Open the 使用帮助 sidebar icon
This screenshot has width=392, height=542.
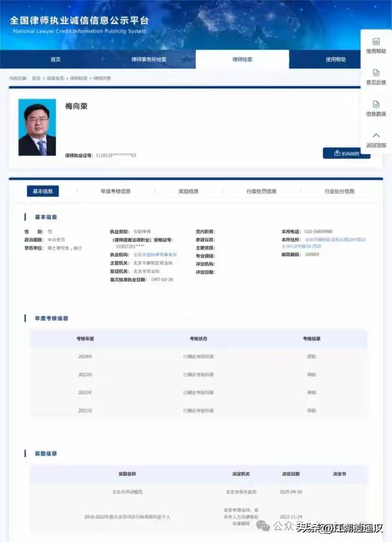376,42
